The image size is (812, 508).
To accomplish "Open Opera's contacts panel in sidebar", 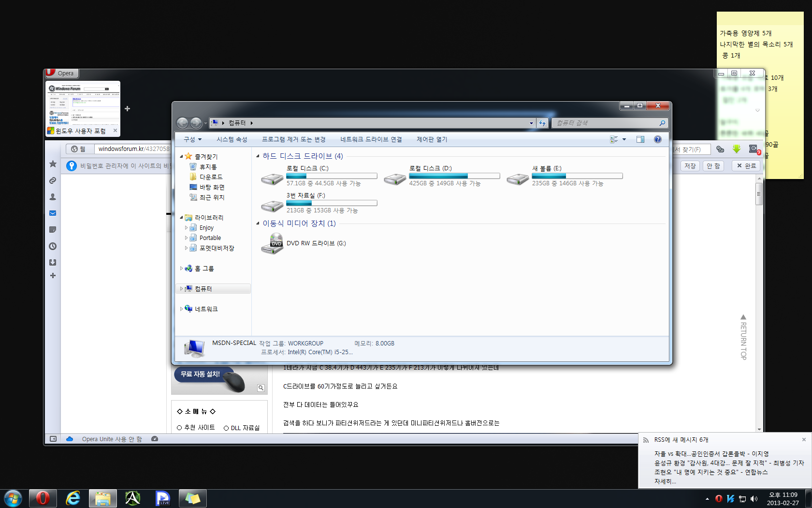I will [x=53, y=197].
